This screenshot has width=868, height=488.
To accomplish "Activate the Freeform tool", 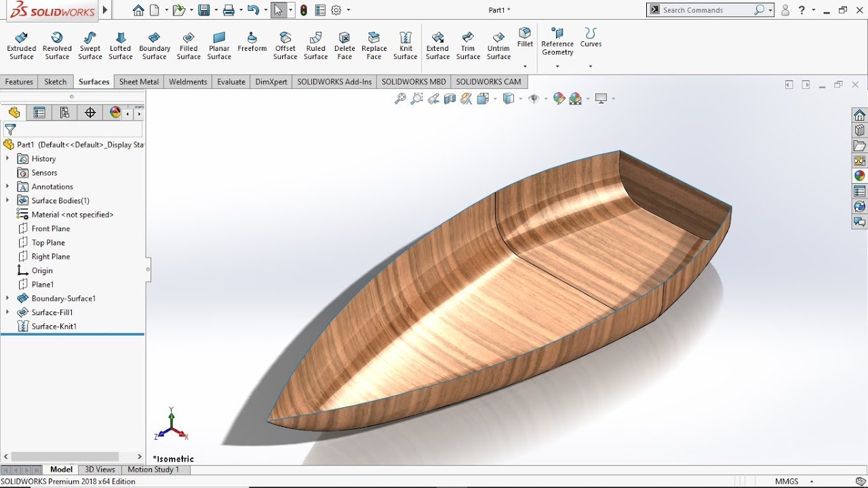I will 252,42.
